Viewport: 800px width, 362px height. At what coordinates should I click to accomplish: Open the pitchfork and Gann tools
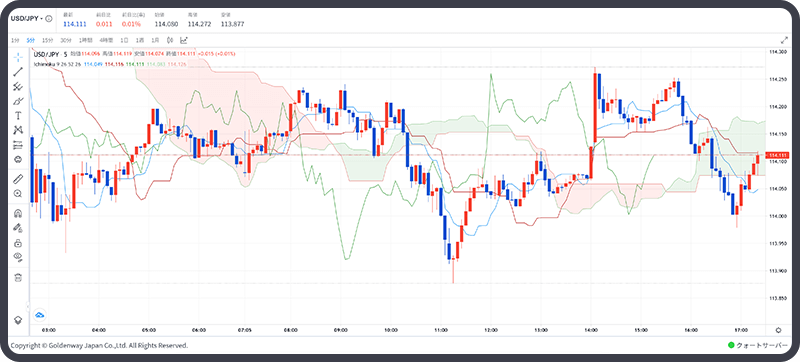tap(18, 86)
